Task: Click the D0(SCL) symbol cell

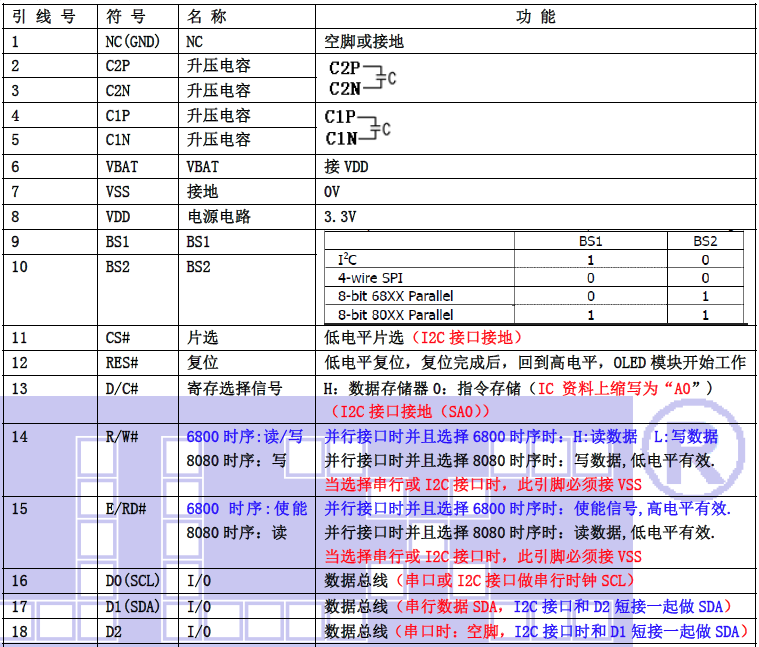Action: (x=133, y=581)
